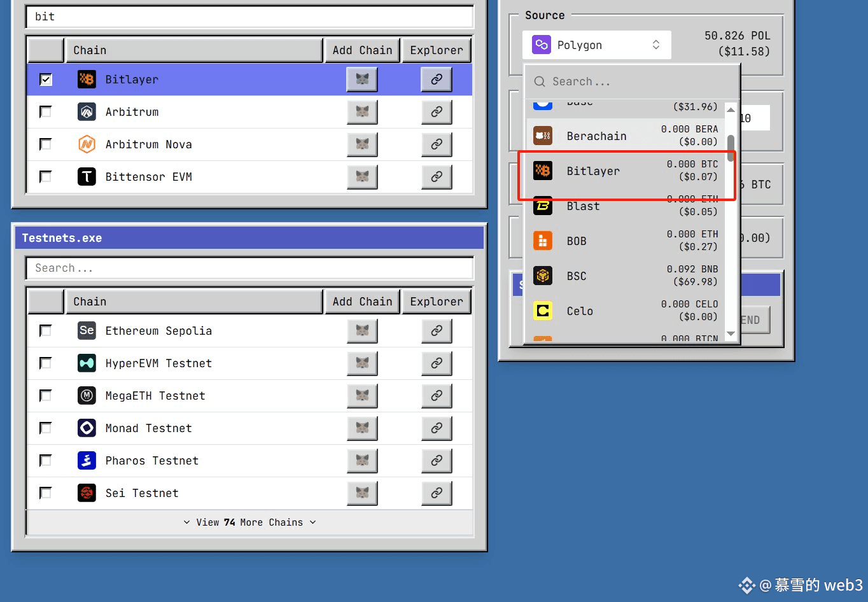
Task: Open the MegaETH Testnet explorer link icon
Action: (x=437, y=396)
